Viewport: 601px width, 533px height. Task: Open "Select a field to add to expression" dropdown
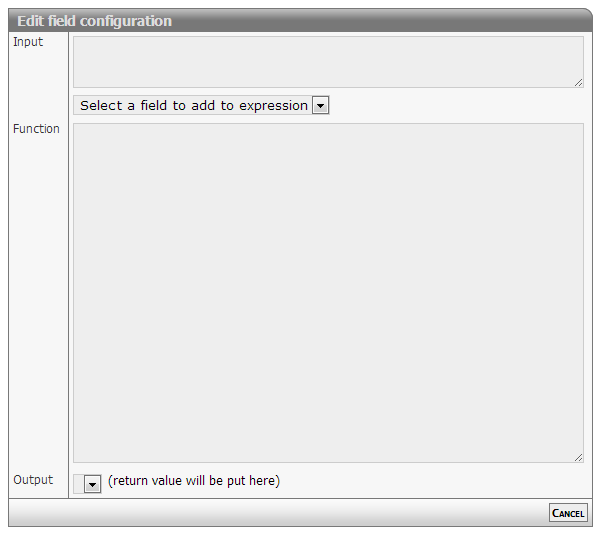tap(194, 105)
